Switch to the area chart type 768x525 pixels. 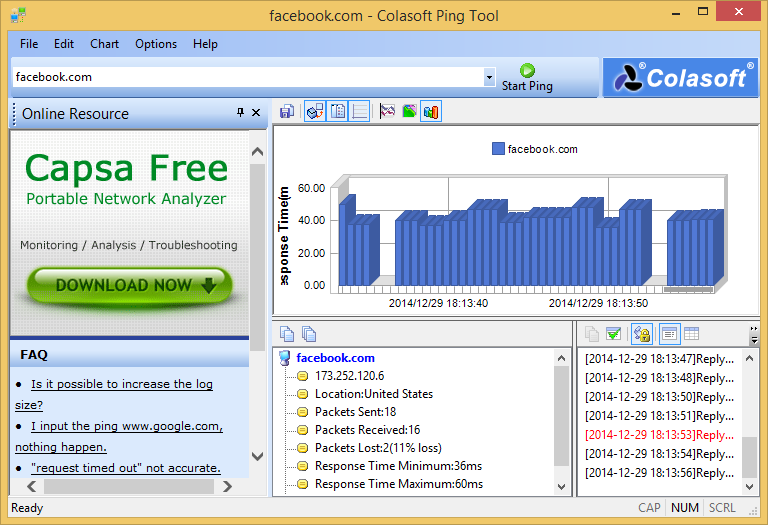(409, 112)
